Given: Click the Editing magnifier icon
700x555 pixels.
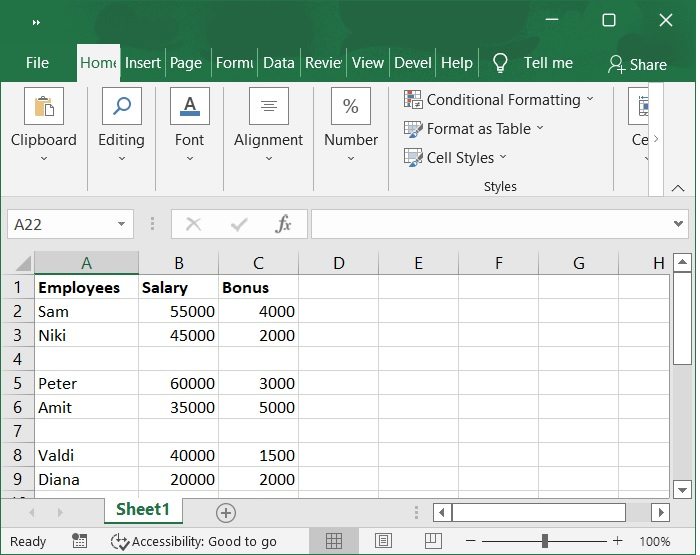Looking at the screenshot, I should click(x=121, y=107).
